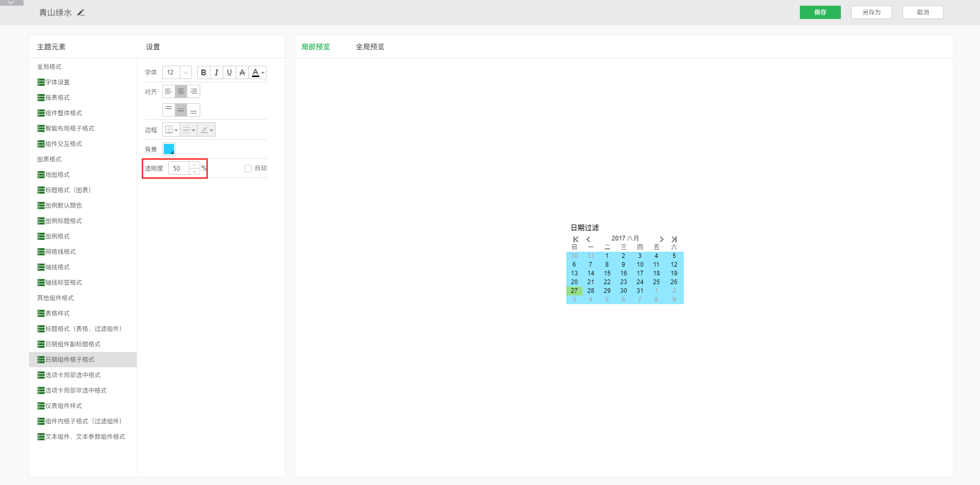Click date 10 in the calendar preview
Image resolution: width=980 pixels, height=485 pixels.
click(x=640, y=265)
